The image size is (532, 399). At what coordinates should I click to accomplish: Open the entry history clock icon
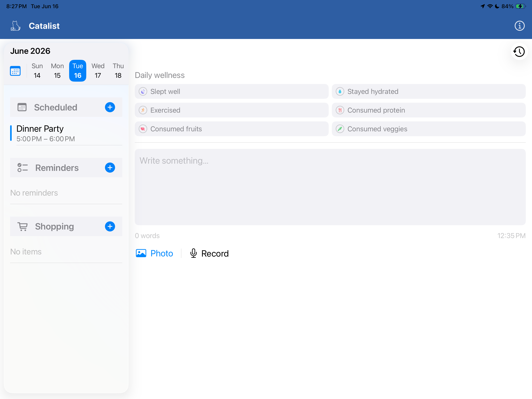519,51
